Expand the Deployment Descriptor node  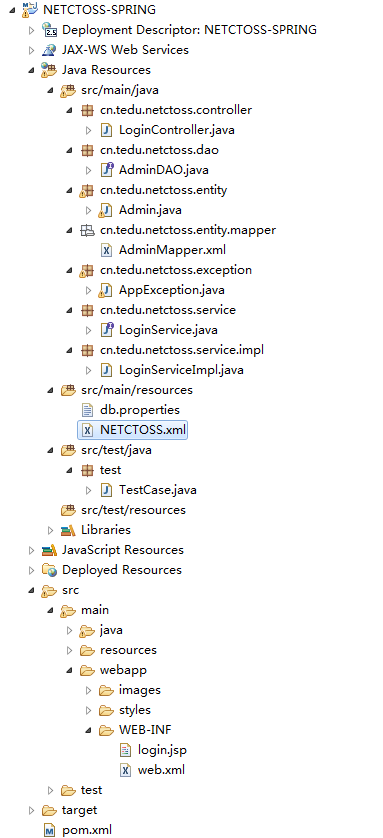point(32,30)
